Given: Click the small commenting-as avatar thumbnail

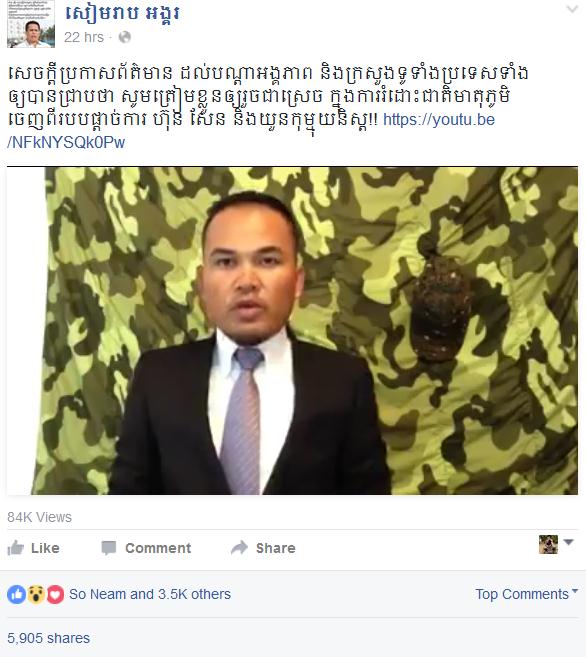Looking at the screenshot, I should tap(548, 544).
